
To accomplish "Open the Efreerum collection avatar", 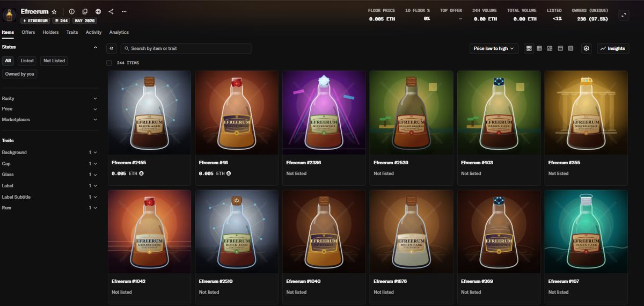I will [10, 14].
